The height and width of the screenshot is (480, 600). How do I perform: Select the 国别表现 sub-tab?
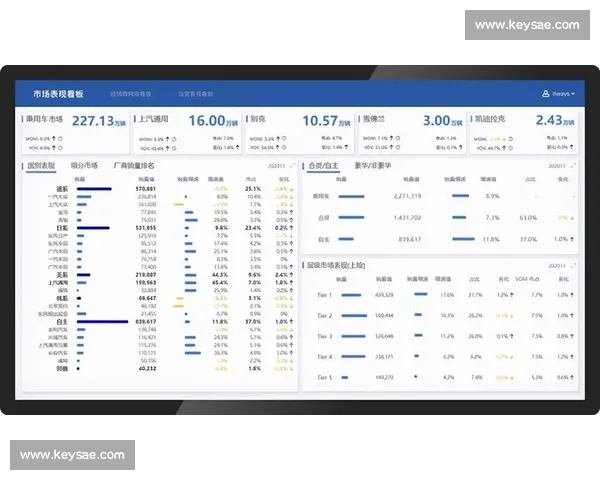point(42,165)
